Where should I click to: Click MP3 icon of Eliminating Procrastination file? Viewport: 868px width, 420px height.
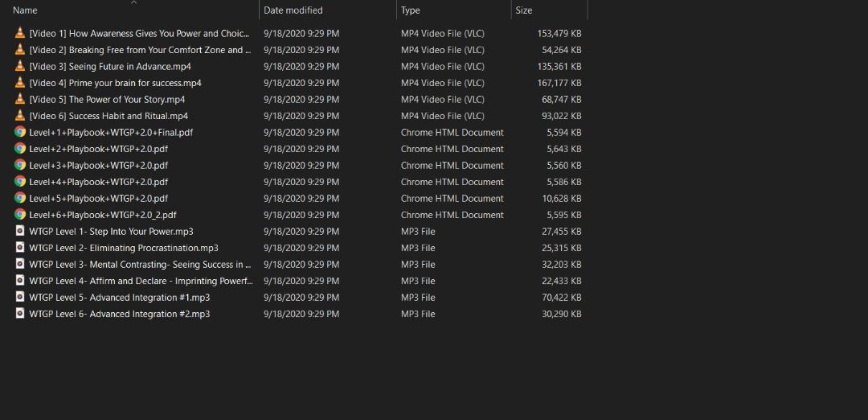coord(20,248)
